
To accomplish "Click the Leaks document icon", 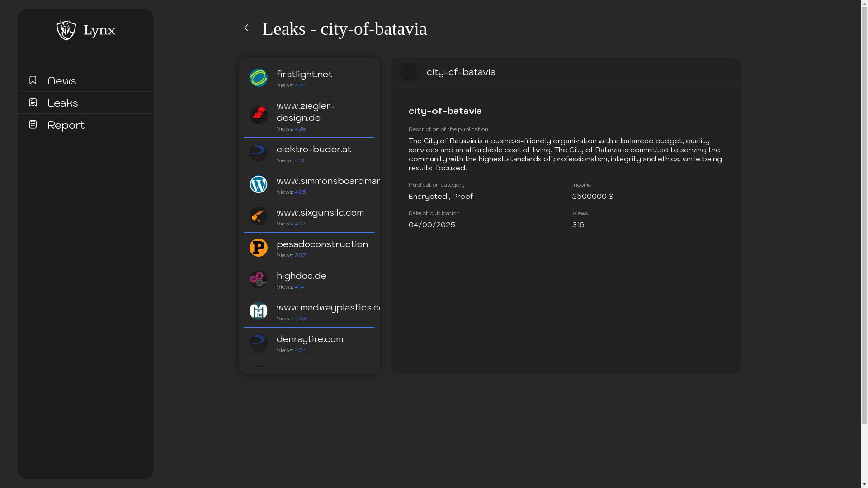I will click(33, 103).
